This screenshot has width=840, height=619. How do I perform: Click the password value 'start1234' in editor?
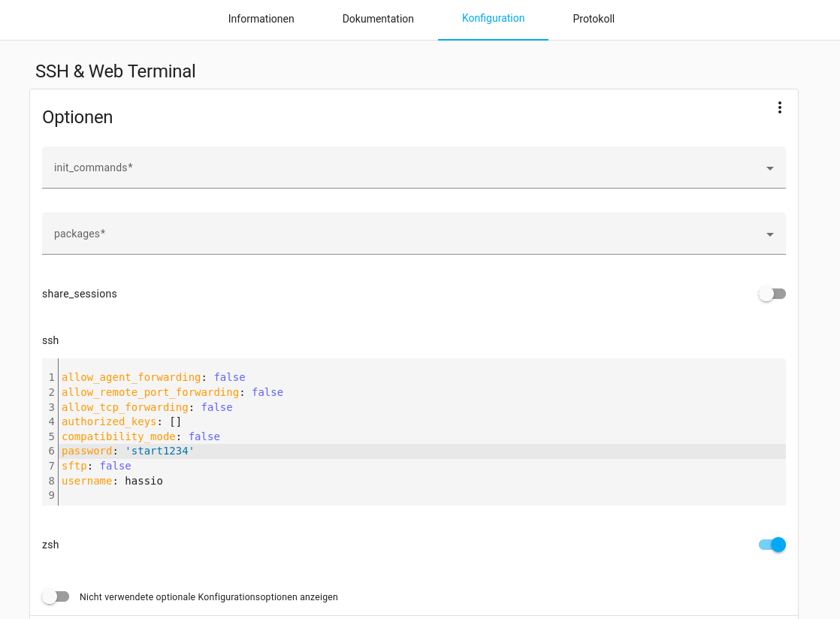tap(159, 451)
